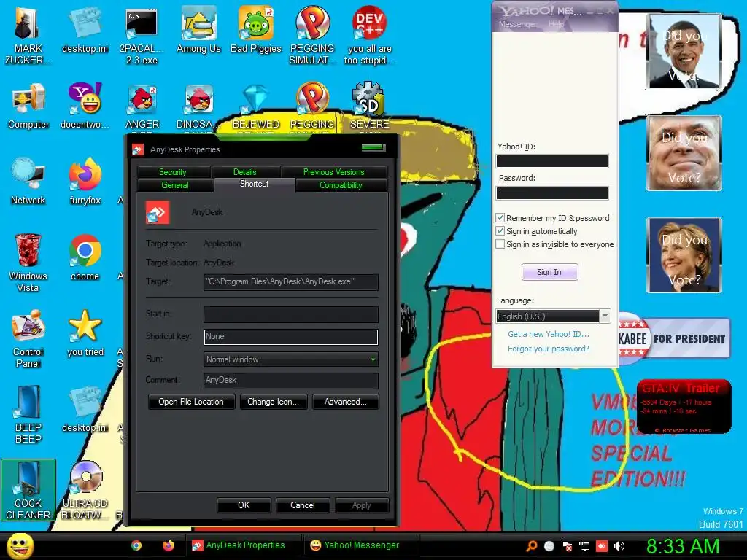Switch to the Details tab
The width and height of the screenshot is (747, 560).
[245, 172]
